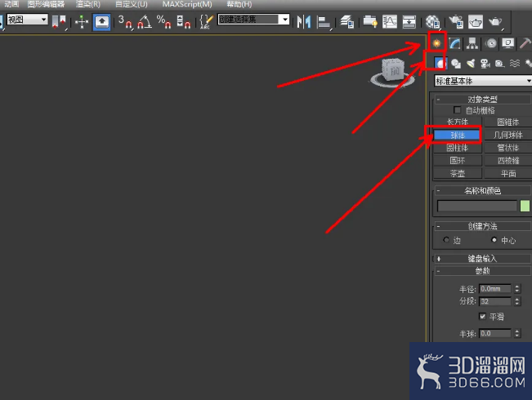Toggle the Angle Snap tool

pyautogui.click(x=145, y=22)
